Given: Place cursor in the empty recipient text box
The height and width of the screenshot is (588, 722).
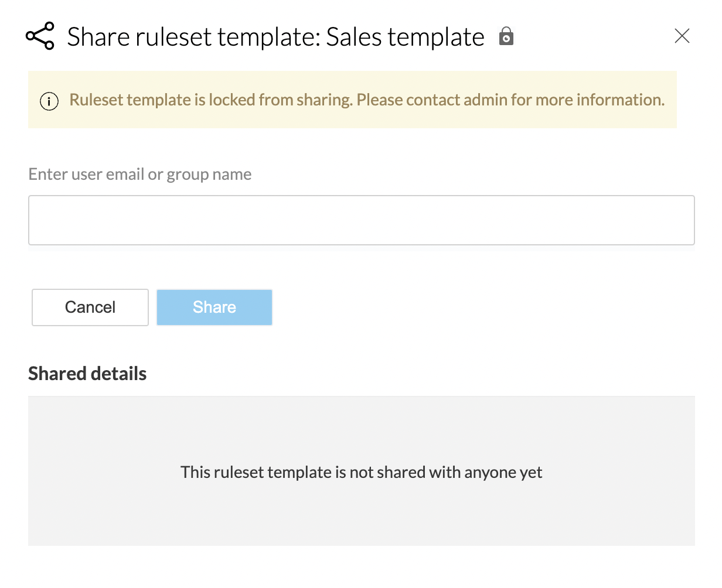Looking at the screenshot, I should [x=361, y=220].
